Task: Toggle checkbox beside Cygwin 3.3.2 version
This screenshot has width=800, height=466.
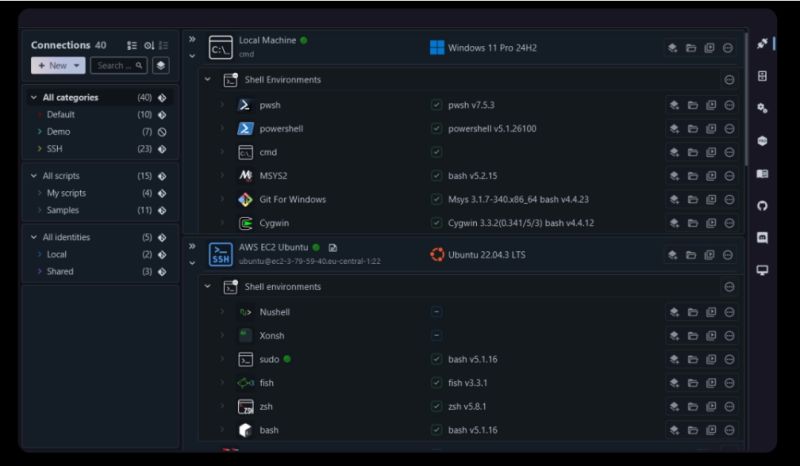Action: pos(436,223)
